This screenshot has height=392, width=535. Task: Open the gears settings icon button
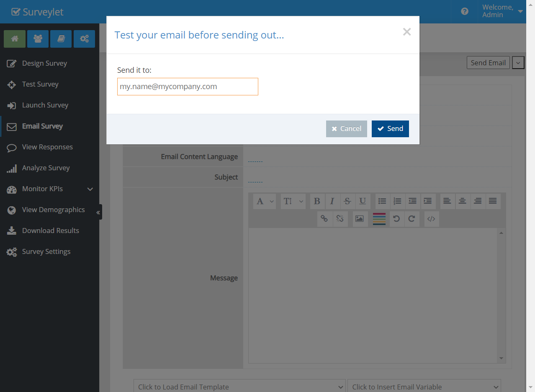tap(84, 39)
